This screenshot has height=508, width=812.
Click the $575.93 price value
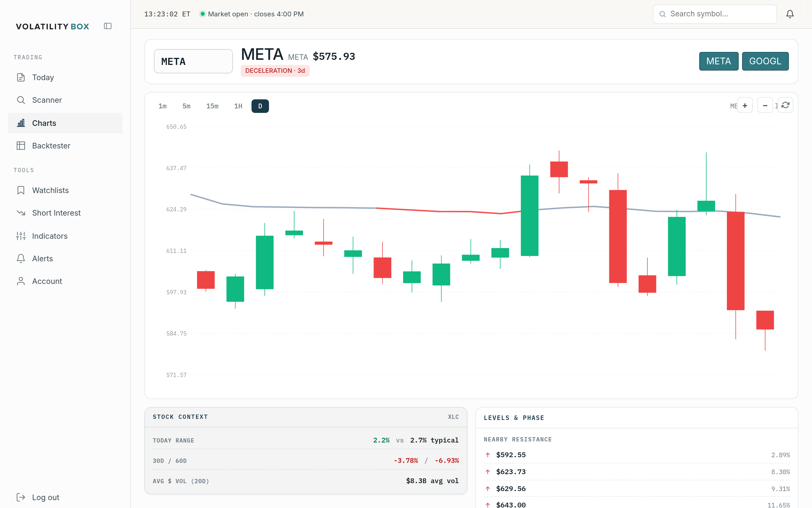334,56
